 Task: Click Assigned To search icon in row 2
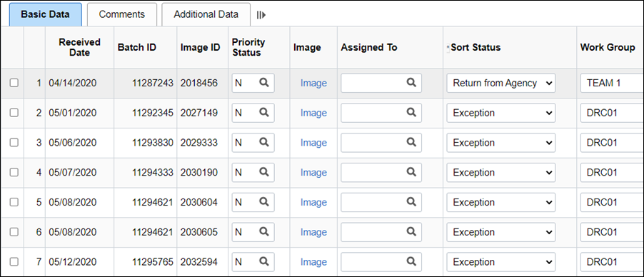[411, 112]
